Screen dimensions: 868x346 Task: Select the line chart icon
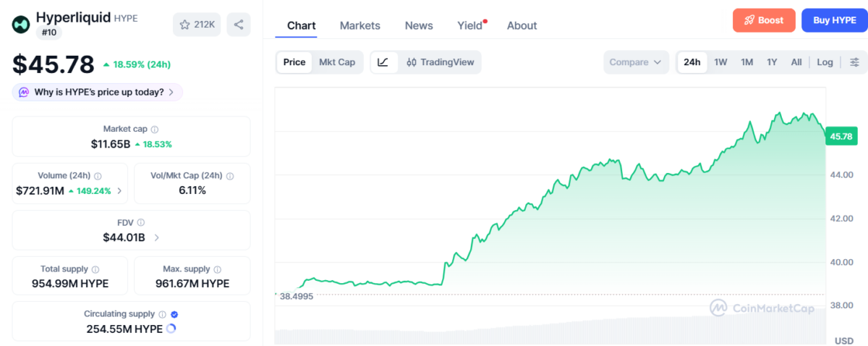pos(383,62)
